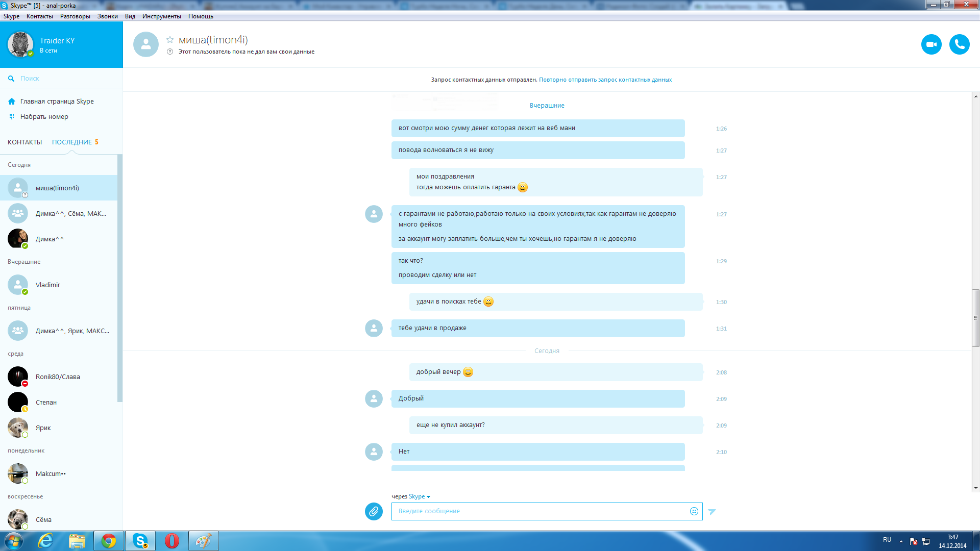Click the Skype taskbar button

pyautogui.click(x=140, y=541)
